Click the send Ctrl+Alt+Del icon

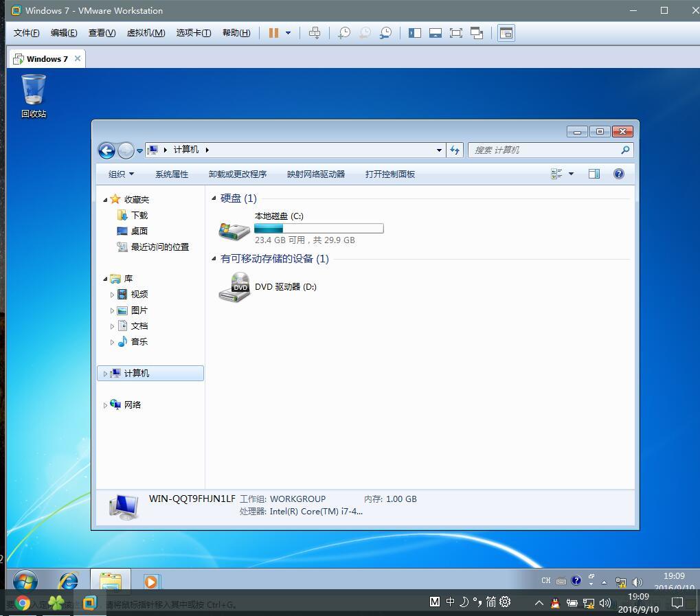tap(315, 33)
